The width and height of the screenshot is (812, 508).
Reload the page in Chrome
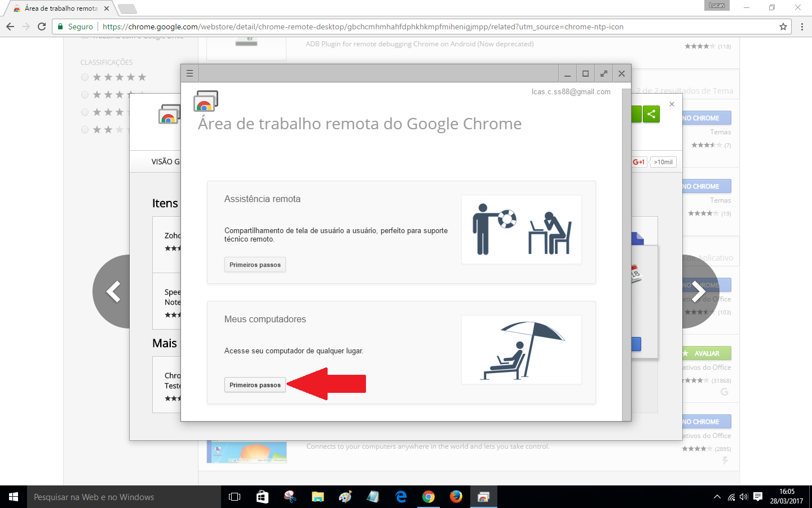pos(42,27)
